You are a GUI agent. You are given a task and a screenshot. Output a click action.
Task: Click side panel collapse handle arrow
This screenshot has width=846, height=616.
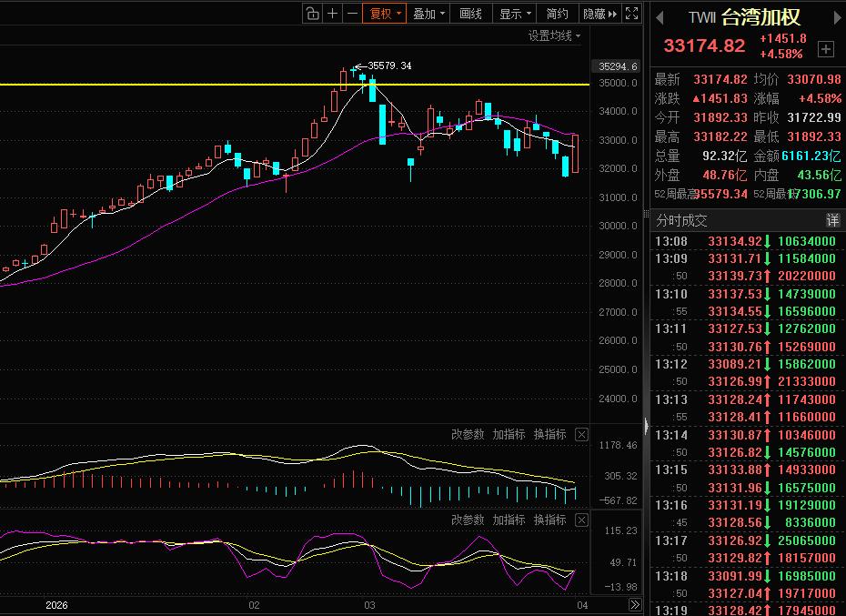coord(647,426)
